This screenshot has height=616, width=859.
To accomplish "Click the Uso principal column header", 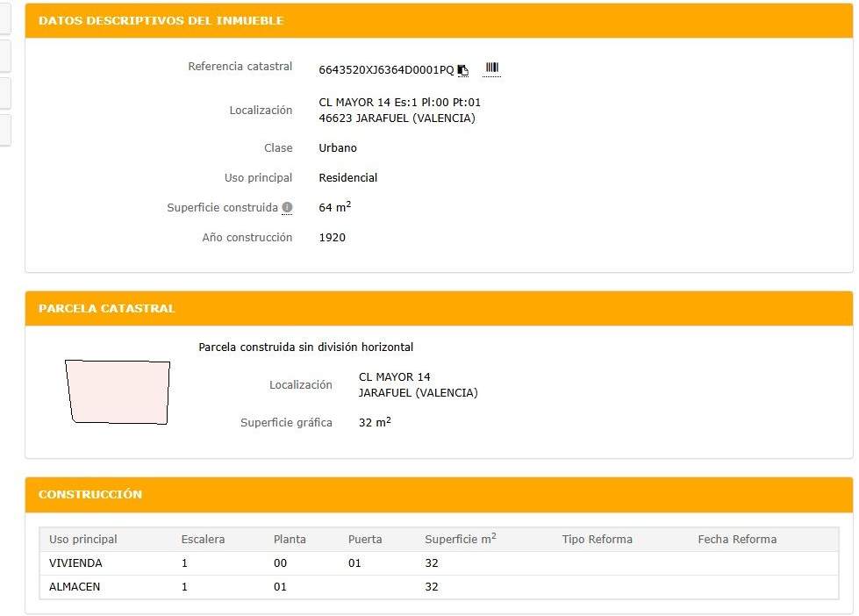I will click(x=83, y=539).
